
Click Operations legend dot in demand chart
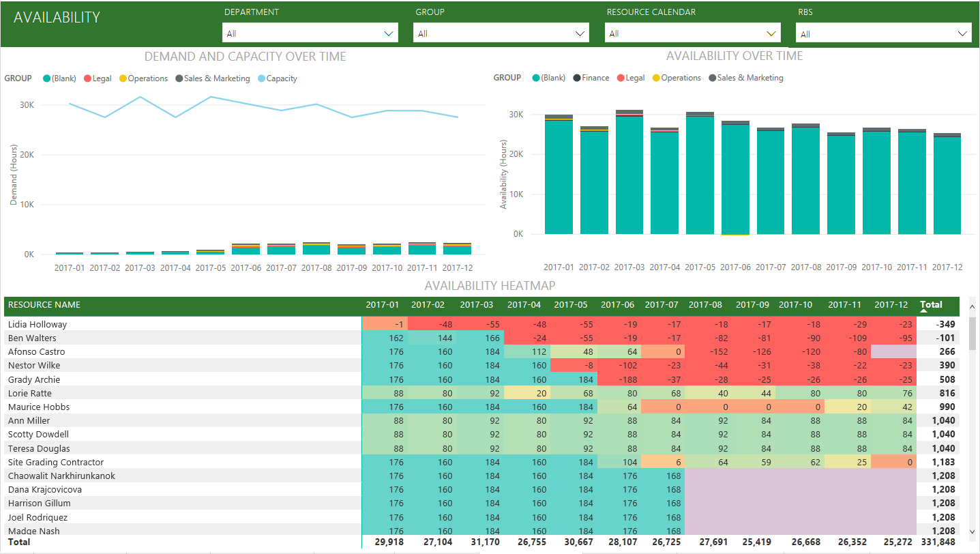coord(123,78)
